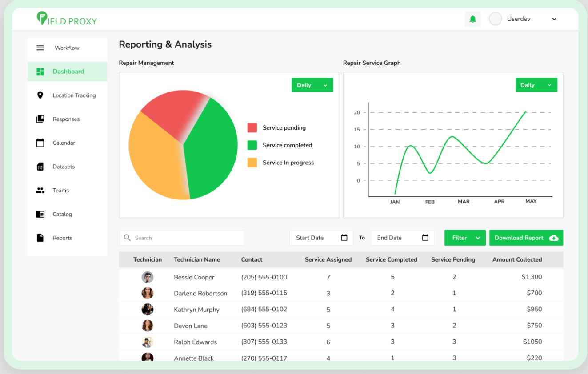This screenshot has height=374, width=588.
Task: Expand the Userdev account menu chevron
Action: pyautogui.click(x=554, y=19)
